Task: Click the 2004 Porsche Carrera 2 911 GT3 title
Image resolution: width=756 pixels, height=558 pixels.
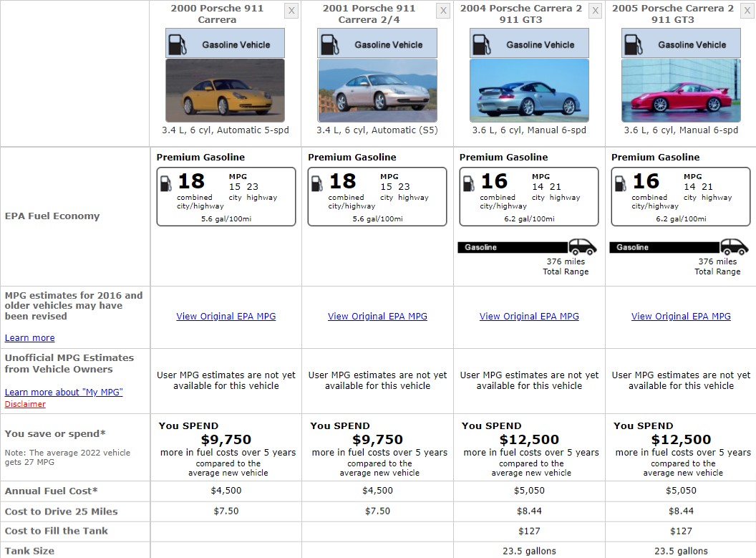Action: (520, 14)
